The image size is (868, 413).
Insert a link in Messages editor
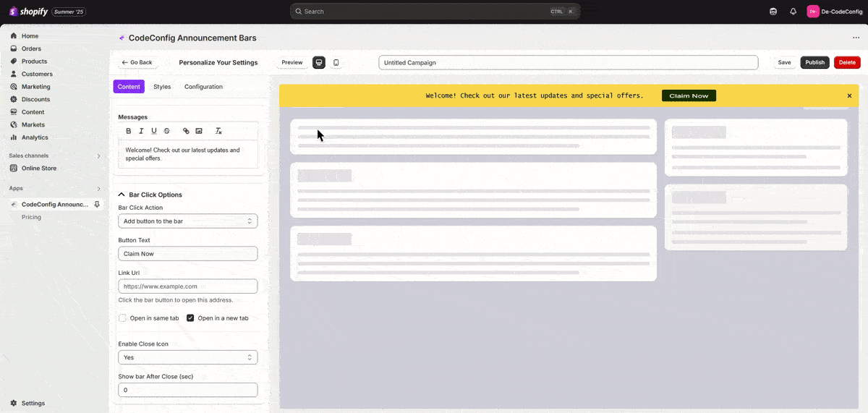(186, 131)
